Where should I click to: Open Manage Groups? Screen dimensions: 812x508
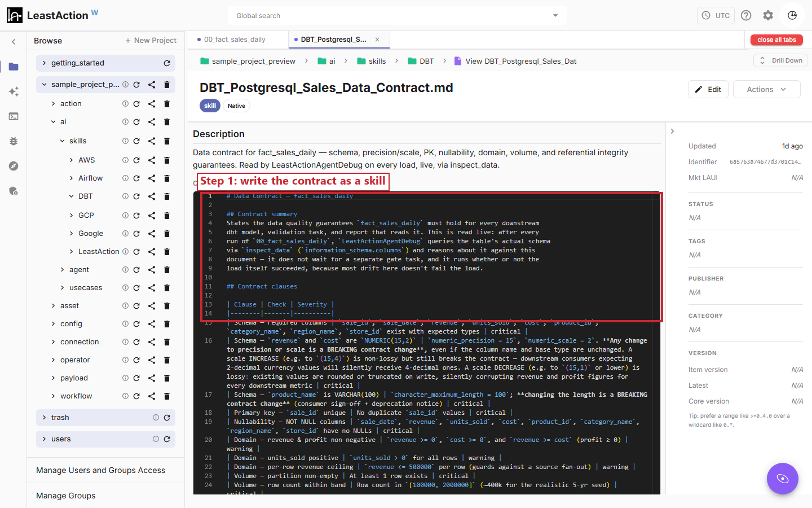[66, 496]
